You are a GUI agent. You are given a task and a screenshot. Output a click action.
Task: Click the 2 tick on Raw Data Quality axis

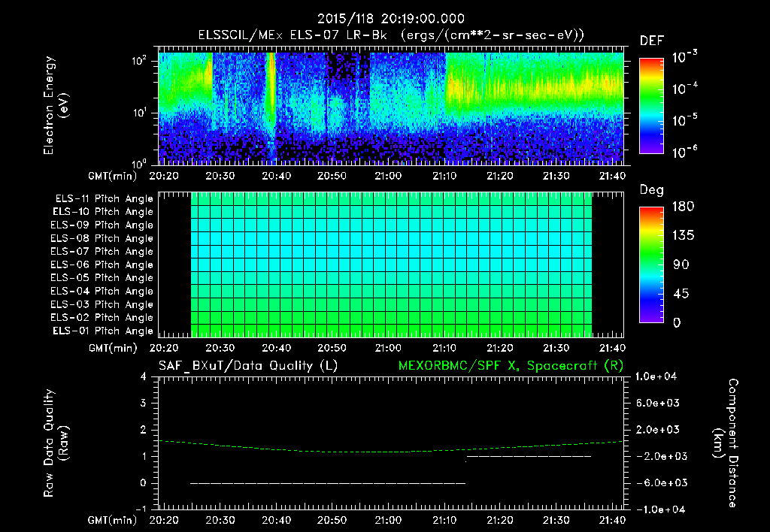[143, 429]
